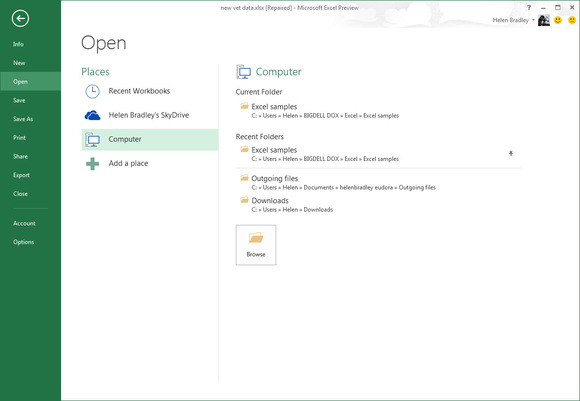Open the Downloads recent folder
580x401 pixels.
pos(377,205)
